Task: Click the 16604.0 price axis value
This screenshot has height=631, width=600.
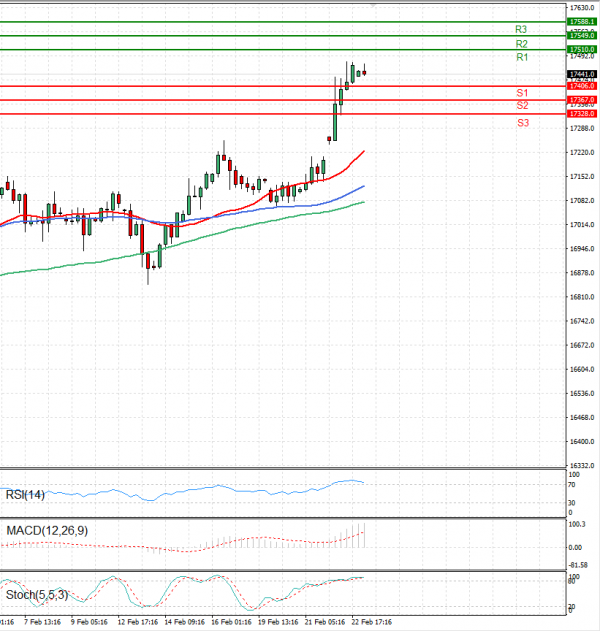Action: (x=582, y=369)
